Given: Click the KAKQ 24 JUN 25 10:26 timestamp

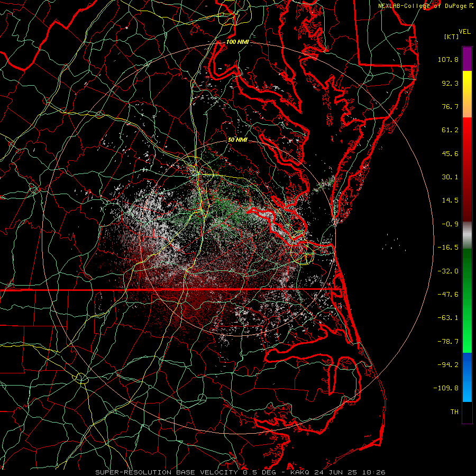Looking at the screenshot, I should (x=338, y=472).
